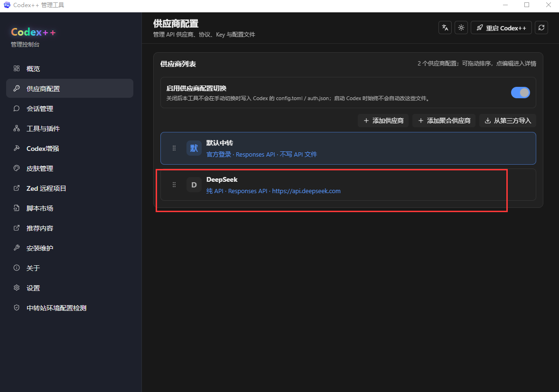The height and width of the screenshot is (392, 559).
Task: Open 工具与插件 page
Action: [69, 129]
